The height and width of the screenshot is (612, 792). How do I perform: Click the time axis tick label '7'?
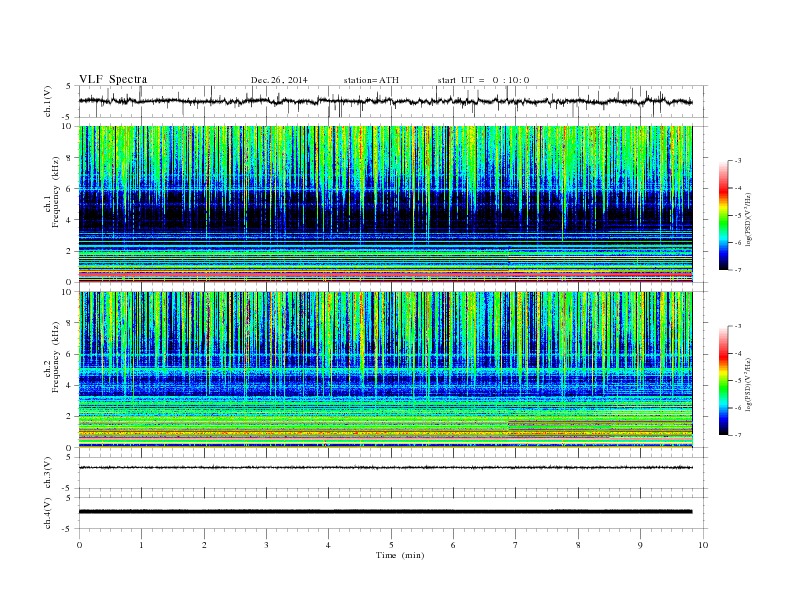tap(516, 545)
